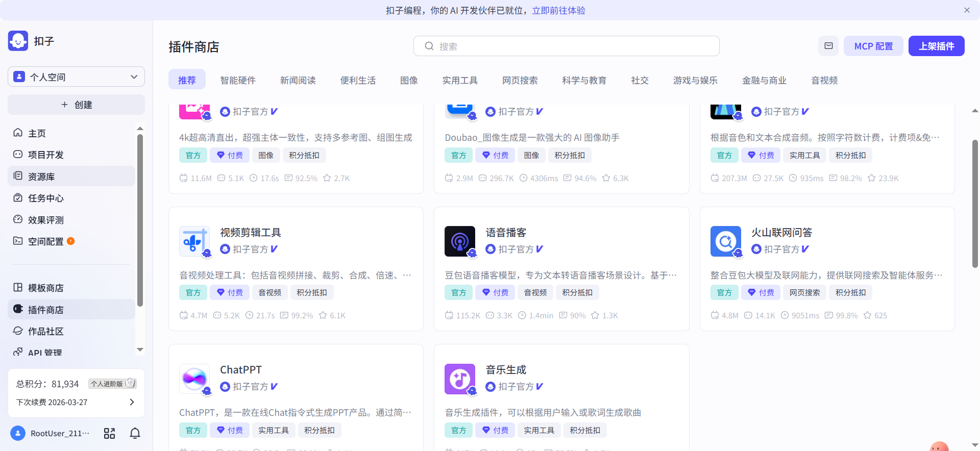Click the 付费 tag on 语音播客 card
Image resolution: width=980 pixels, height=451 pixels.
tap(495, 292)
